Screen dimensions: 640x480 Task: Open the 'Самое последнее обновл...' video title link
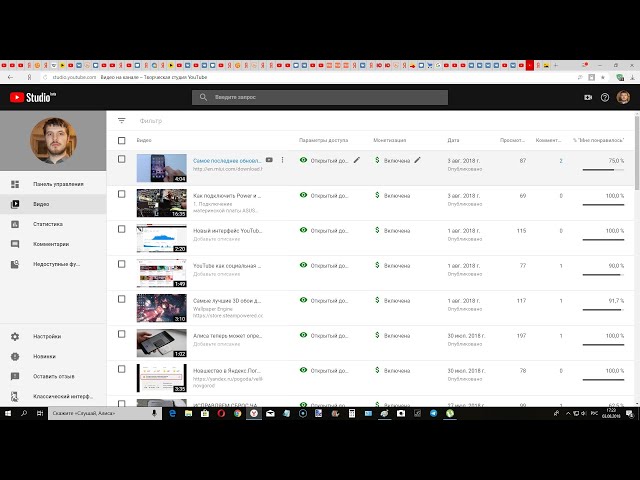pyautogui.click(x=226, y=160)
